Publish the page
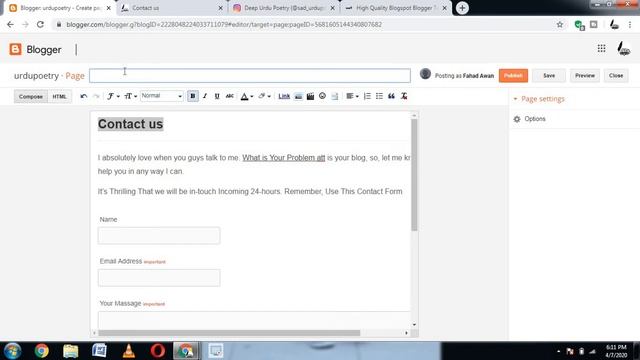 tap(513, 76)
